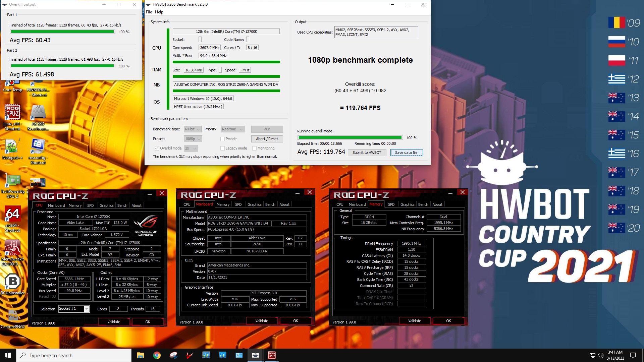
Task: Open File Explorer from taskbar
Action: 141,355
